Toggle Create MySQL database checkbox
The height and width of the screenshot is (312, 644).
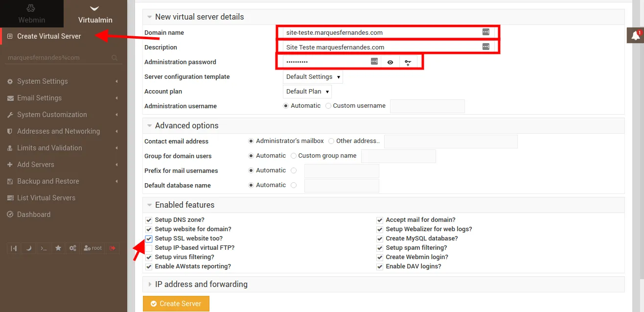click(380, 239)
